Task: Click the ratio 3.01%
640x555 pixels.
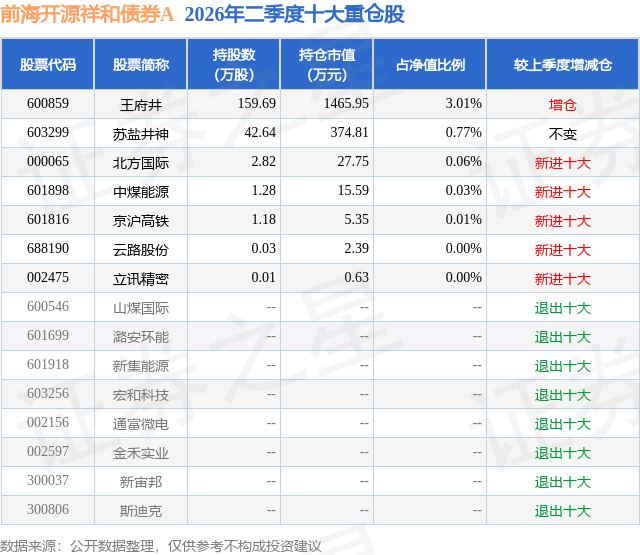Action: (x=464, y=103)
